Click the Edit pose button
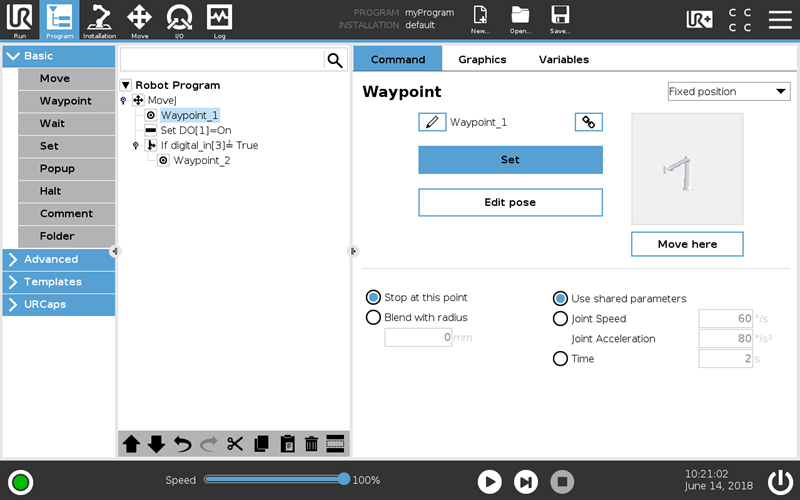This screenshot has width=800, height=500. pyautogui.click(x=510, y=202)
